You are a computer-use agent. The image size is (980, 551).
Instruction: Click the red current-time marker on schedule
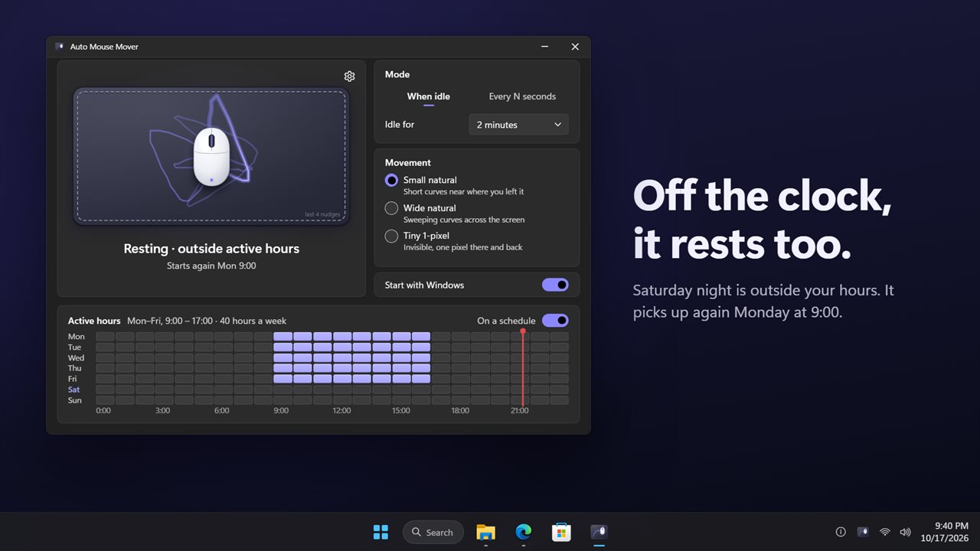[x=523, y=368]
